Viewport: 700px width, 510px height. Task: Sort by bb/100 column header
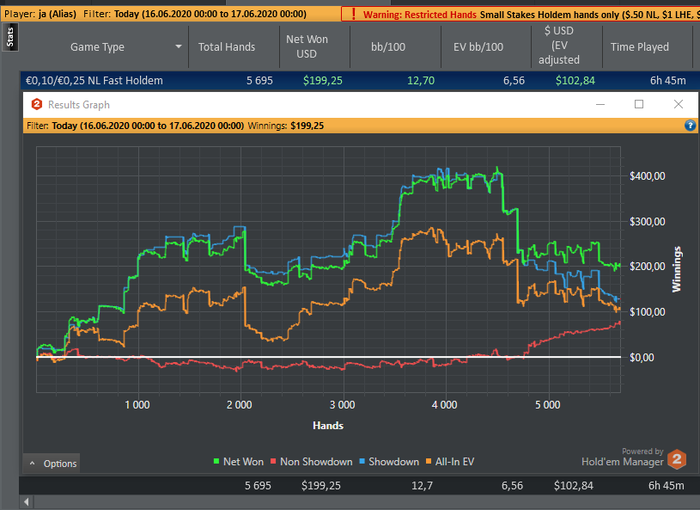pos(388,47)
